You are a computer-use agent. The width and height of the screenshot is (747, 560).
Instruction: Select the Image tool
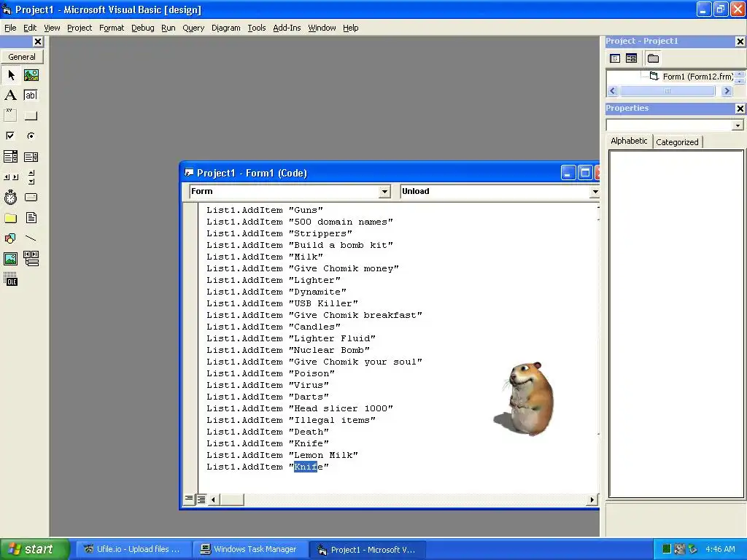(10, 259)
